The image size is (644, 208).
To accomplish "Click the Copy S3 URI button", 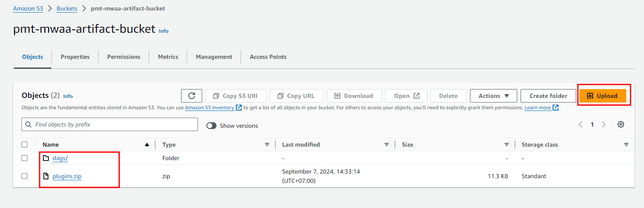I will click(x=235, y=96).
